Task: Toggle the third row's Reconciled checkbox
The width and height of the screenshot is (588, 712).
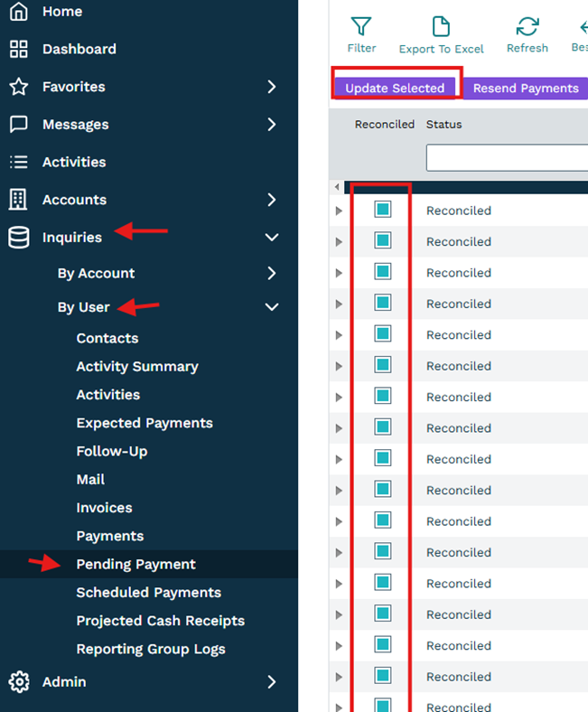Action: [x=382, y=272]
